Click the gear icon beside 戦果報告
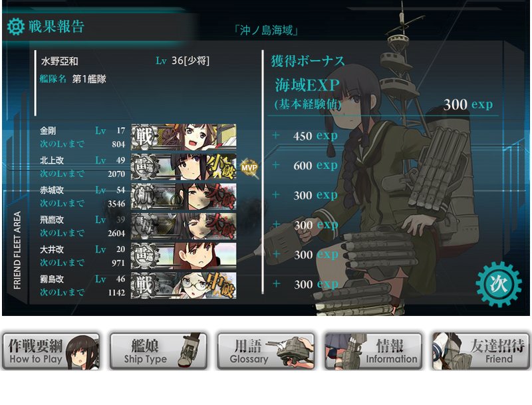 15,27
